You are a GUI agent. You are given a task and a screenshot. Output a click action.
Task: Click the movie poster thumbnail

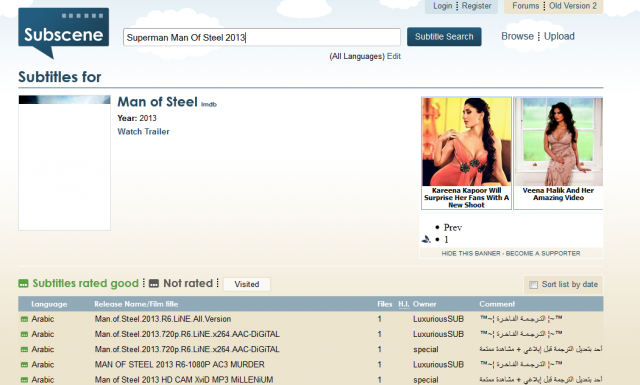coord(64,162)
